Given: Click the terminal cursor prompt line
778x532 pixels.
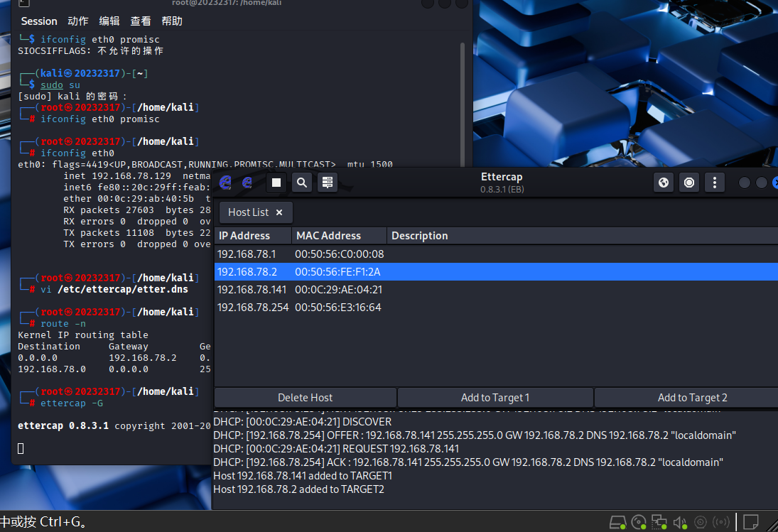Looking at the screenshot, I should point(21,449).
